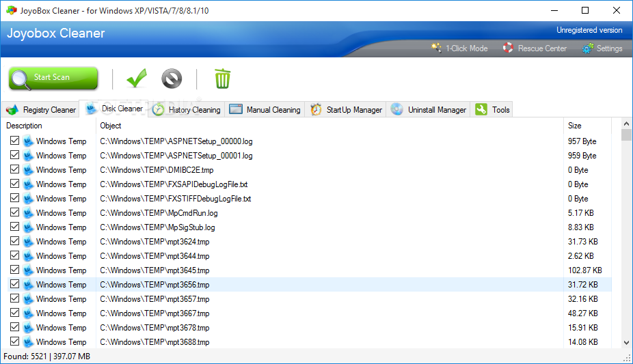Screen dimensions: 633x364
Task: Toggle checkbox for FXSAPIDebugLogFile.txt
Action: [x=14, y=184]
